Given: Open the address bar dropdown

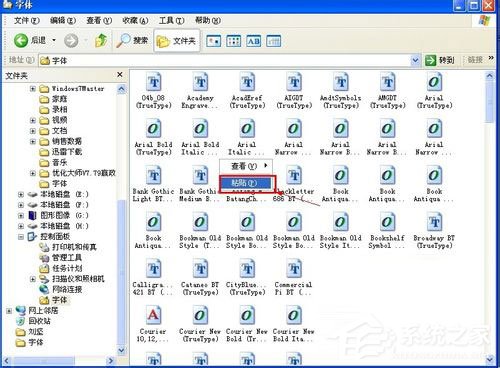Looking at the screenshot, I should coord(415,60).
